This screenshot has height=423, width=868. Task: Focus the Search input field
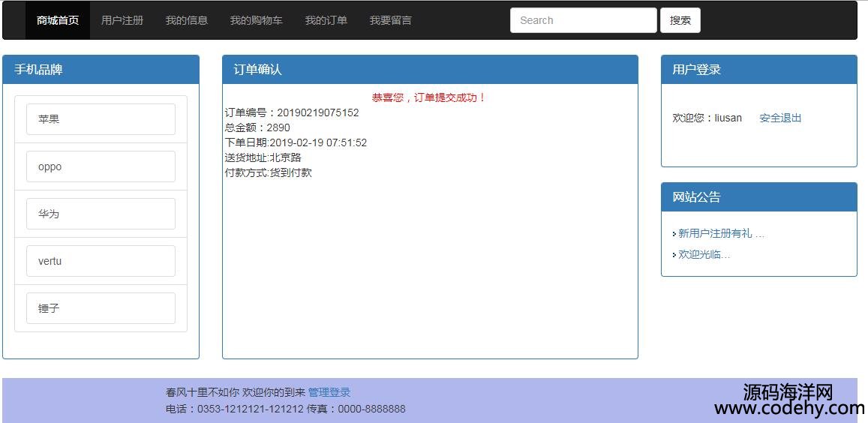coord(584,20)
